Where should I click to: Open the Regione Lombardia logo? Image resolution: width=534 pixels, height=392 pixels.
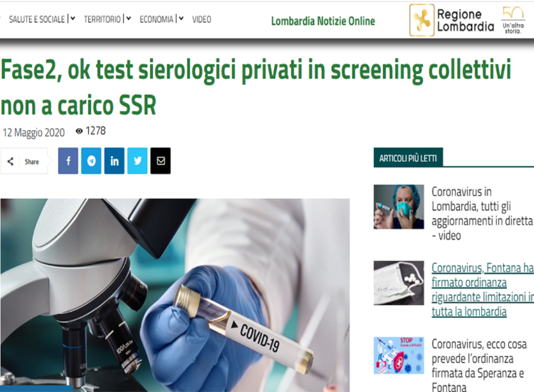point(452,20)
